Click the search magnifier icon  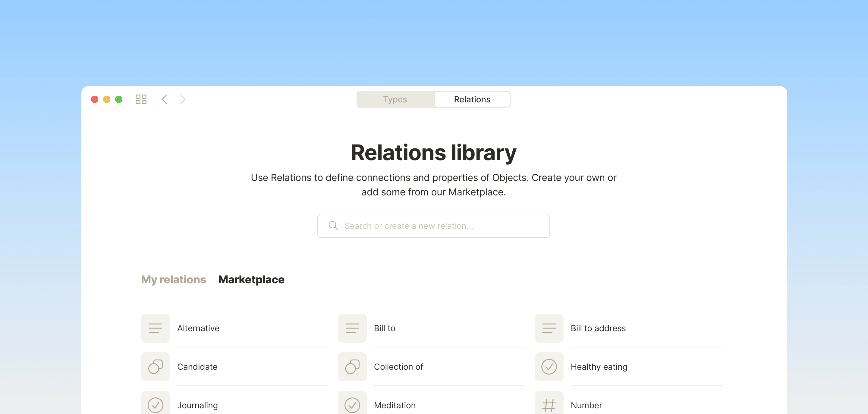click(x=333, y=226)
